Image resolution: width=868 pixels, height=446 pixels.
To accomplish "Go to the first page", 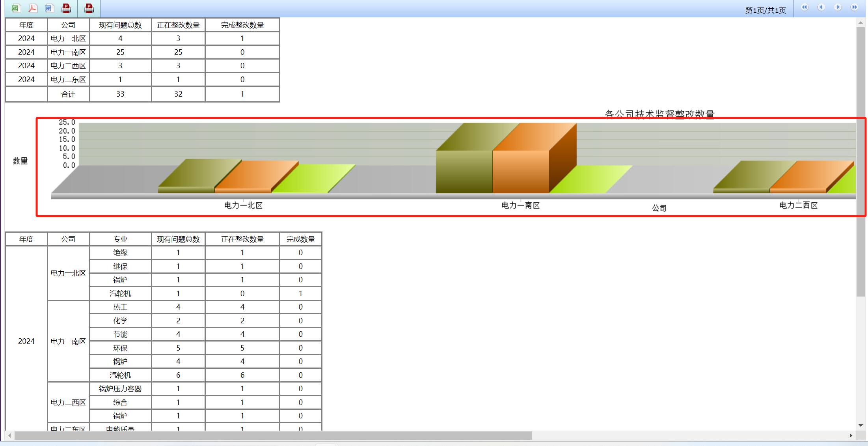I will click(805, 7).
